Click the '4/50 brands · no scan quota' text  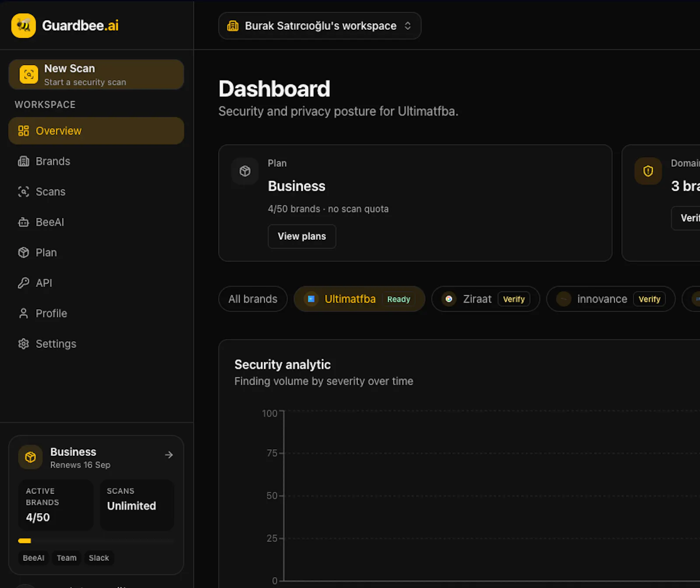328,209
